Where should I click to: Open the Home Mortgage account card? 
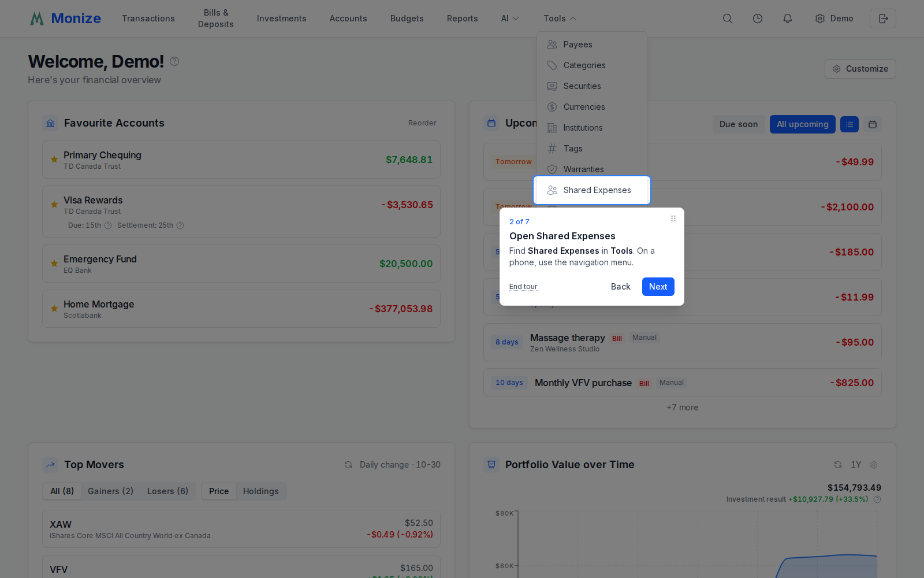(x=241, y=309)
